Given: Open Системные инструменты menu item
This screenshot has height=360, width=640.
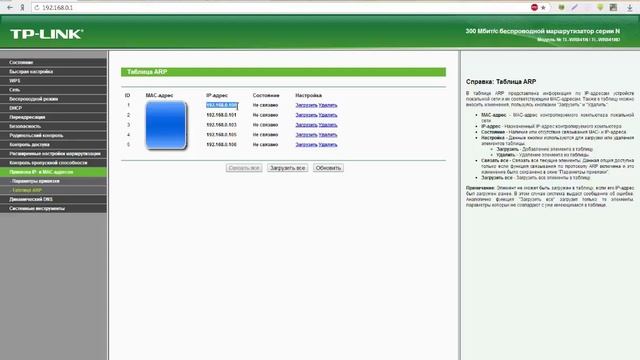Looking at the screenshot, I should (53, 209).
